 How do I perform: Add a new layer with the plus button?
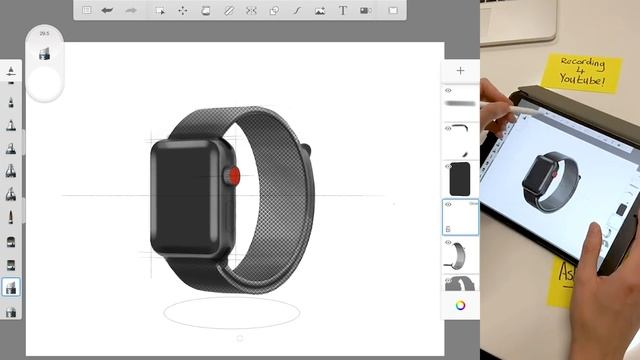click(x=460, y=71)
